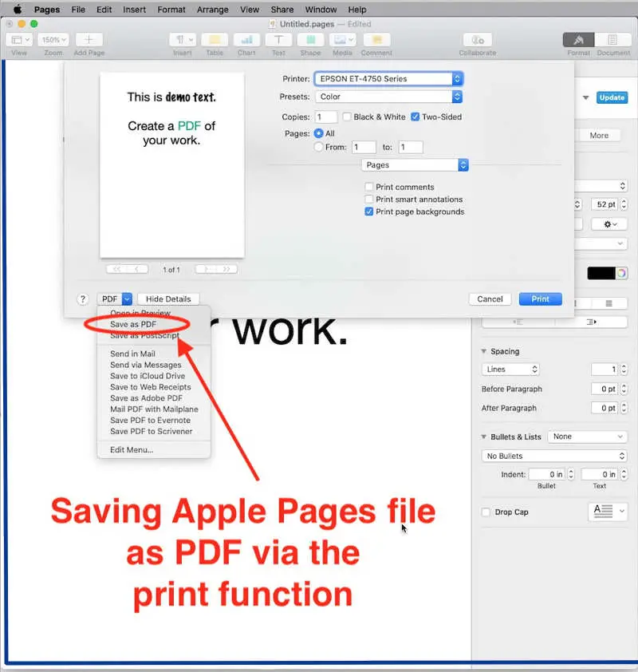Show the Document inspector
638x672 pixels.
(612, 40)
